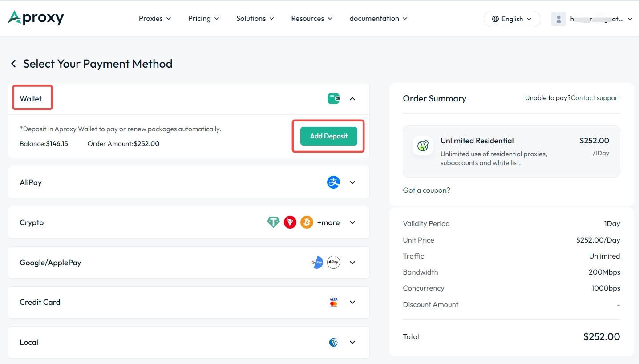Click the orange Bitcoin icon
Viewport: 639px width, 364px height.
pos(307,222)
